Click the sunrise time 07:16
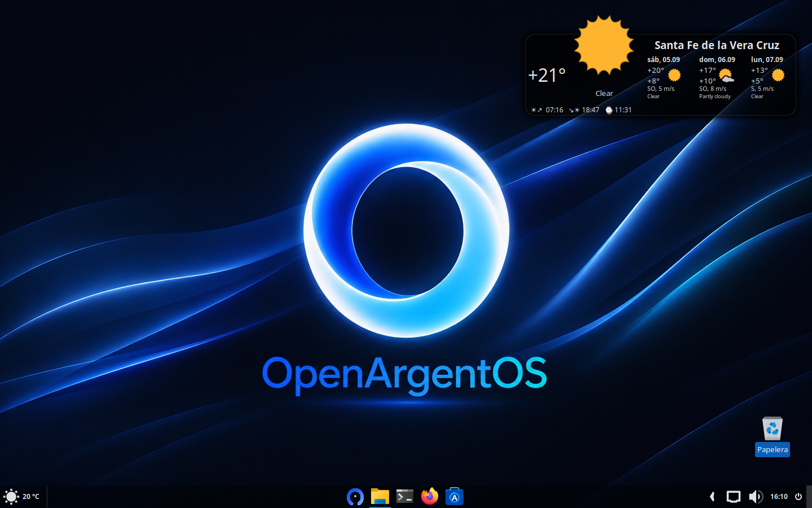 (x=554, y=110)
